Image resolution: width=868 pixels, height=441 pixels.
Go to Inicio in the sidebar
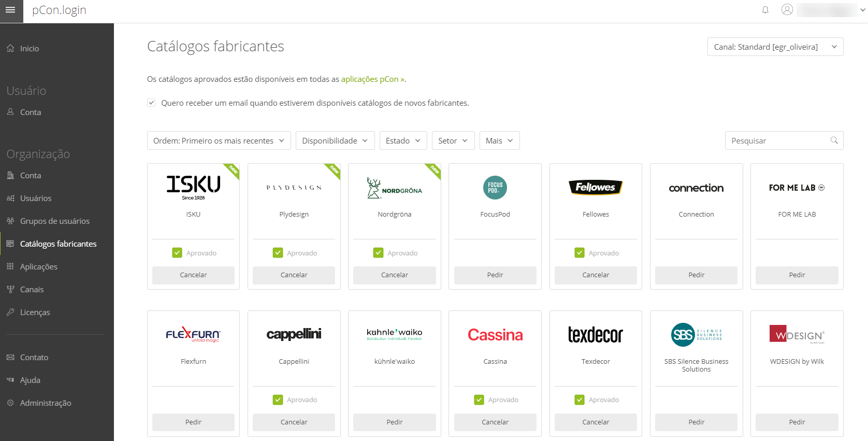point(30,48)
